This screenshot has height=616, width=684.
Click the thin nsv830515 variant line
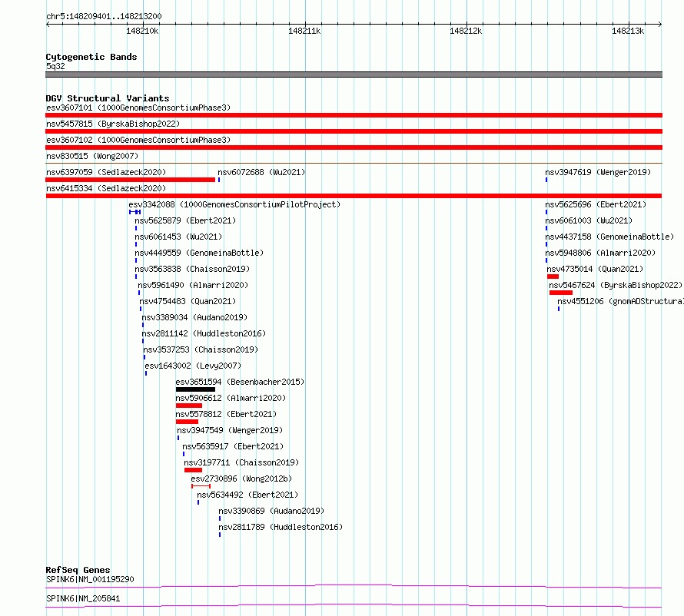[x=354, y=163]
